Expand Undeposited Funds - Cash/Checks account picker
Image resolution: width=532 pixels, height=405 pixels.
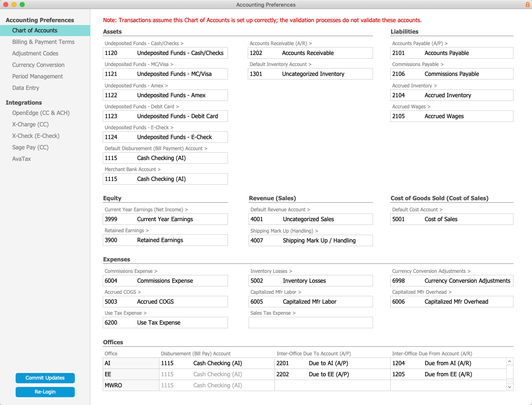click(144, 43)
